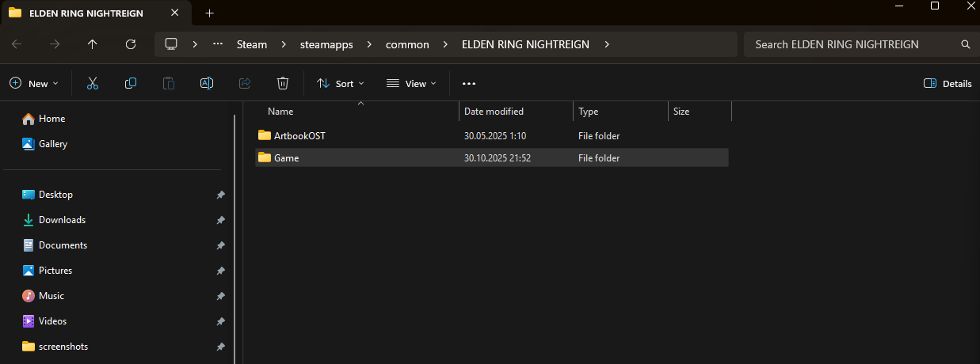Expand the chevron after ELDEN RING NIGHTREIGN
This screenshot has height=364, width=980.
tap(607, 44)
